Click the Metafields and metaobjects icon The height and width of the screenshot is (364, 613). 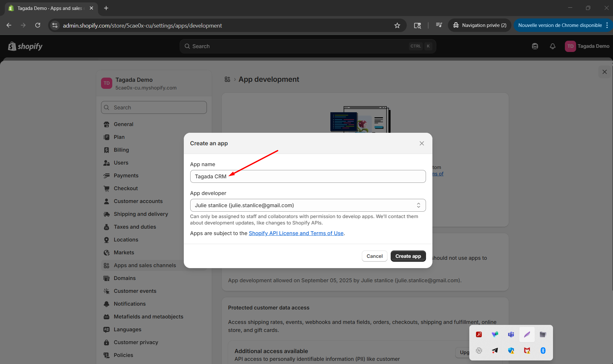tap(106, 317)
